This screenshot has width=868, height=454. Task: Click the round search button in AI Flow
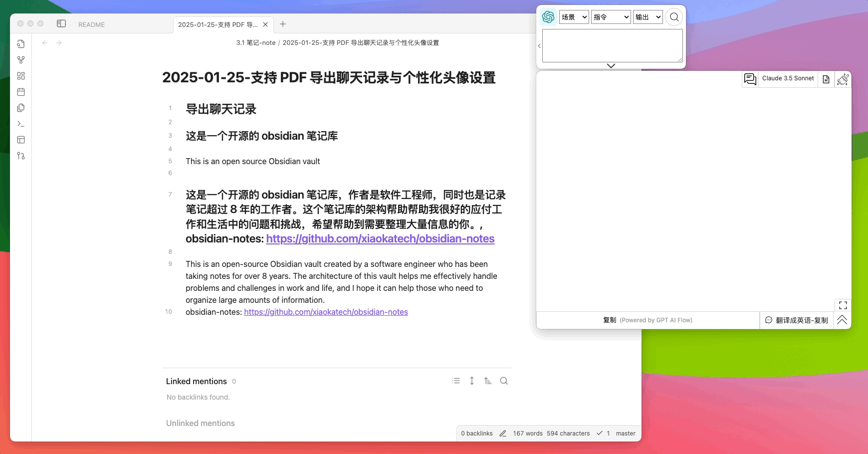click(674, 17)
